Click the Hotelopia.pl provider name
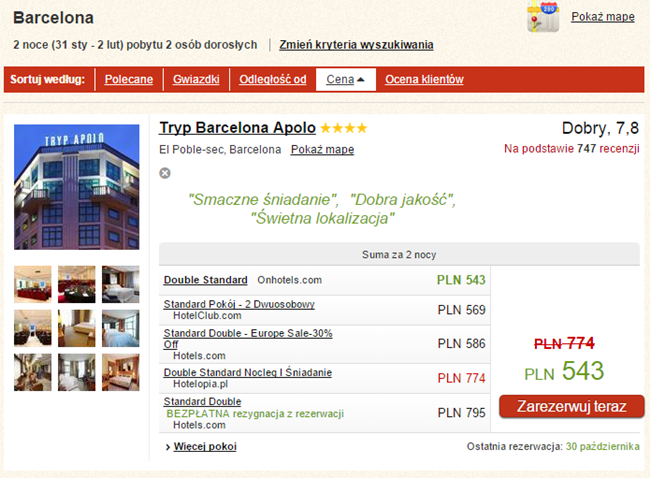The width and height of the screenshot is (650, 478). [x=201, y=384]
